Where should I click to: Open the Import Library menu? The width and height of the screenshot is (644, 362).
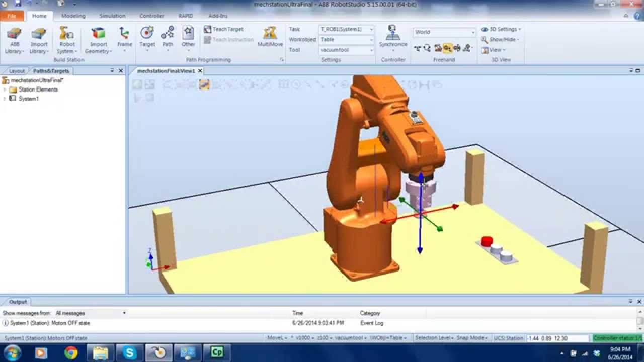[39, 41]
